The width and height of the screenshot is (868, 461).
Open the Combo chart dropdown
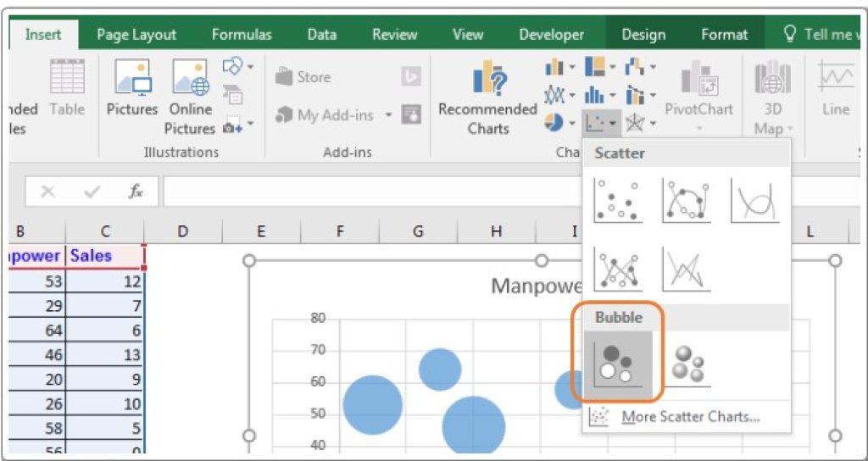click(x=641, y=94)
